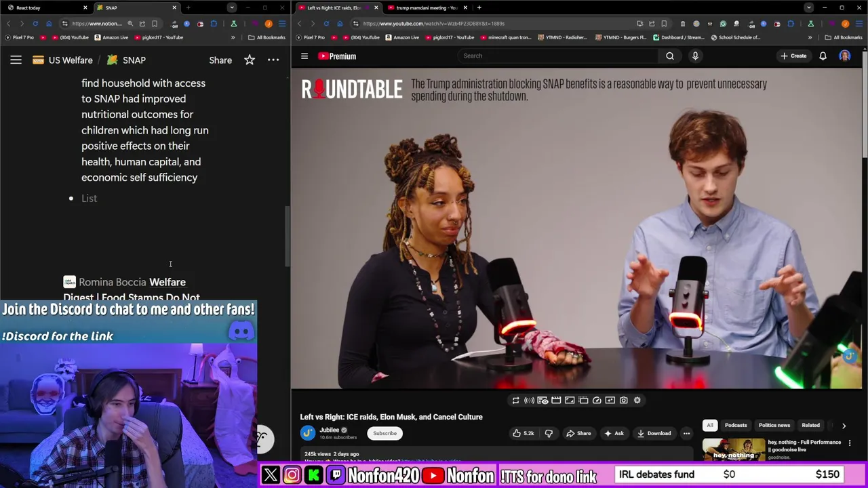
Task: Dislike the video
Action: [549, 434]
